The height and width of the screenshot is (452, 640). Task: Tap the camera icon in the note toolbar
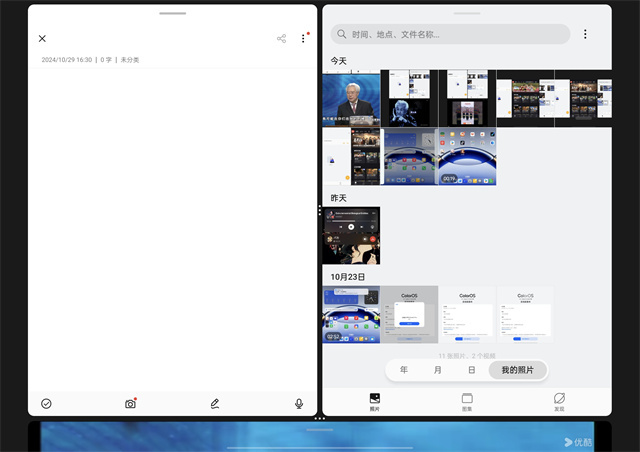click(130, 403)
